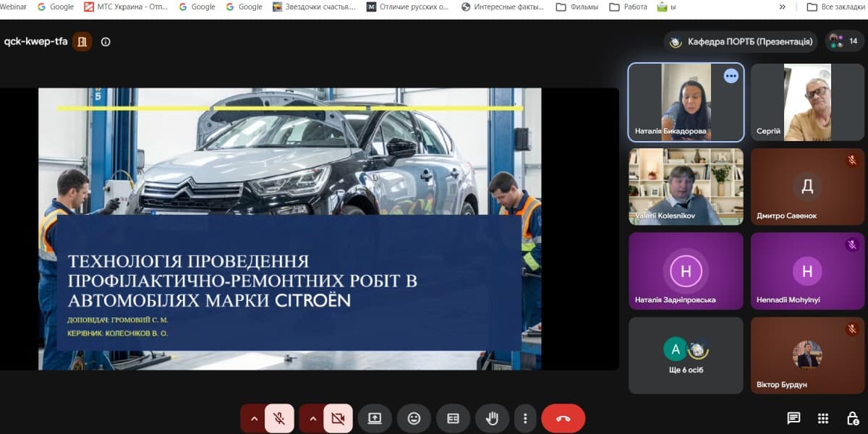
Task: Toggle closed captions
Action: click(x=453, y=418)
